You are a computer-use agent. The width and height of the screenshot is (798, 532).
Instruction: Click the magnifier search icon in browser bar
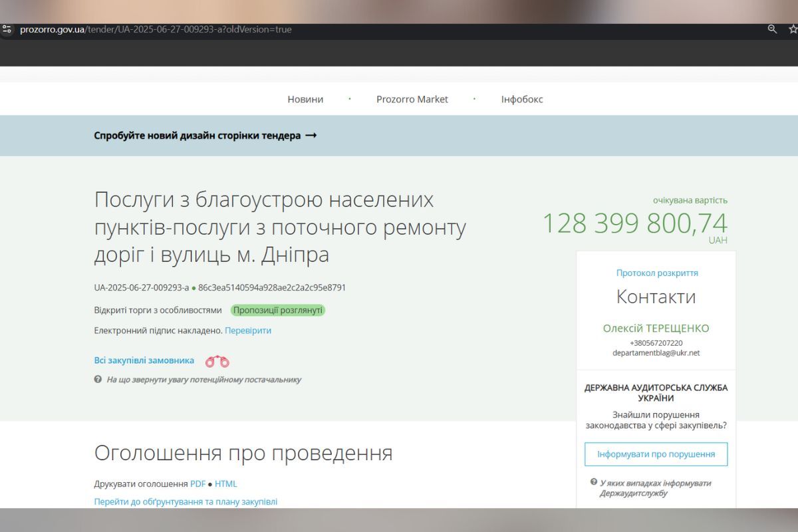[771, 29]
